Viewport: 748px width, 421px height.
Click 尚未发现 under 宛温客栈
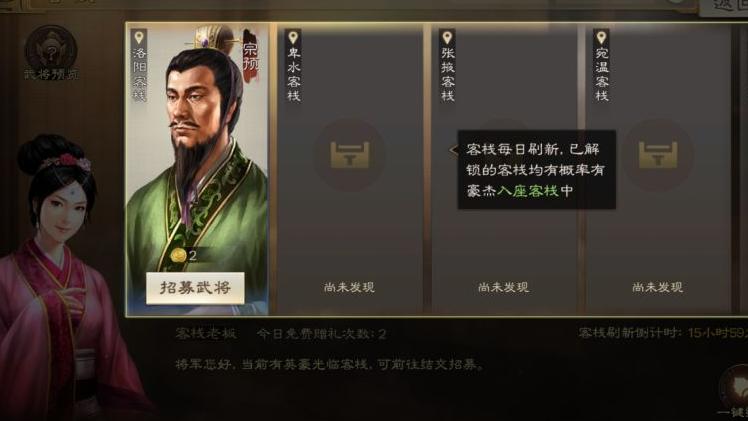(x=657, y=287)
